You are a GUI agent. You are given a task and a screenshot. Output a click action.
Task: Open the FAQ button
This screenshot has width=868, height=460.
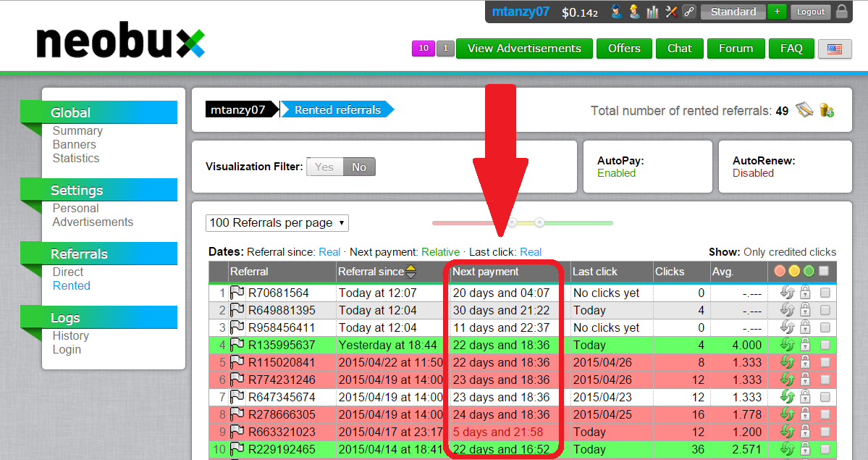[791, 49]
